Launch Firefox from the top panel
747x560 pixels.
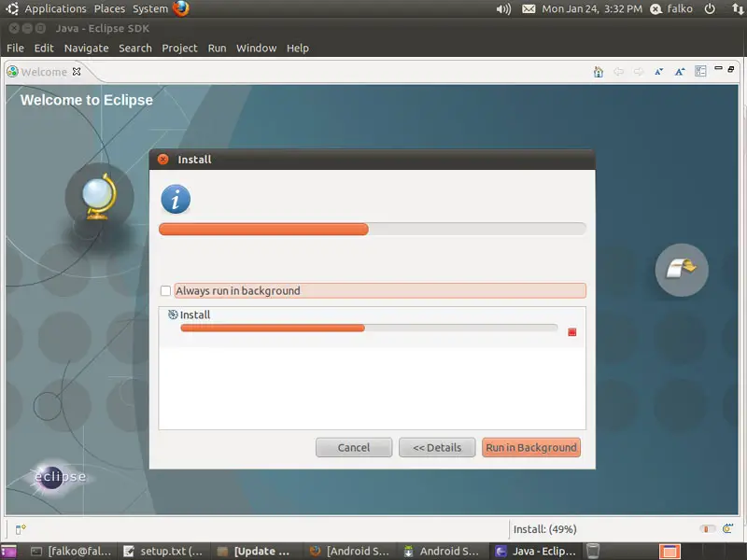pyautogui.click(x=181, y=8)
